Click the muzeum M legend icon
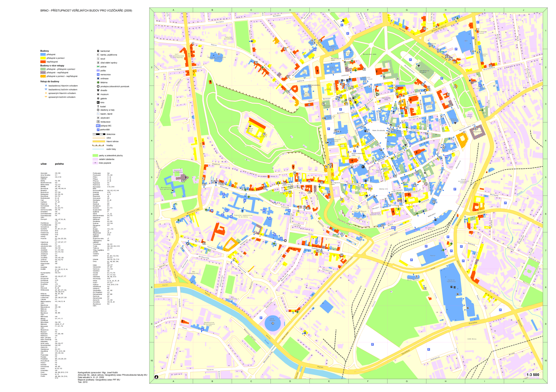 pyautogui.click(x=98, y=94)
